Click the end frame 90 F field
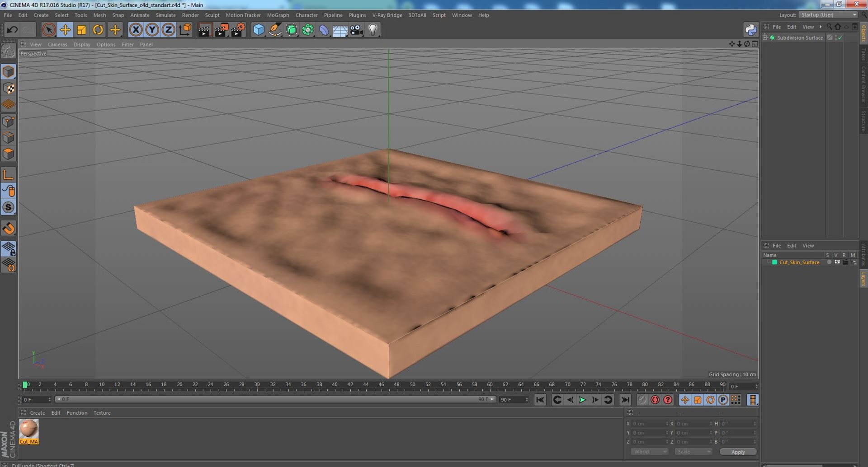 pyautogui.click(x=514, y=400)
